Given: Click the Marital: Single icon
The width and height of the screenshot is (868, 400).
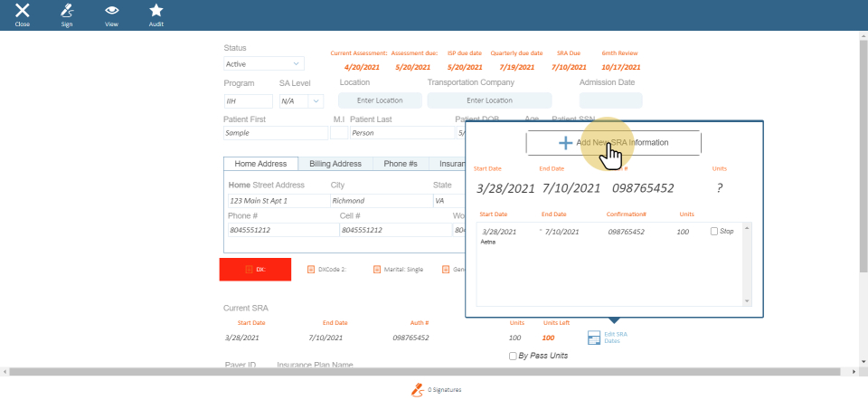Looking at the screenshot, I should coord(377,269).
